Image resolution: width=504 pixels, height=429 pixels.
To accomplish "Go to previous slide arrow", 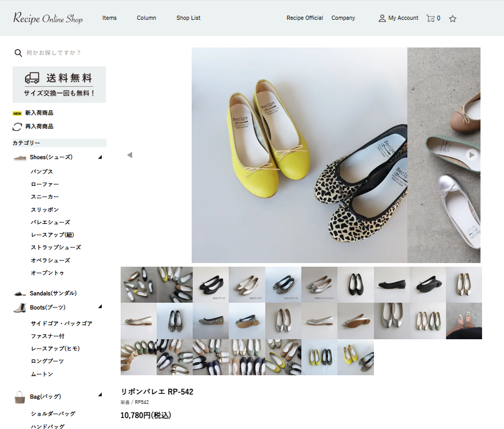I will coord(130,155).
